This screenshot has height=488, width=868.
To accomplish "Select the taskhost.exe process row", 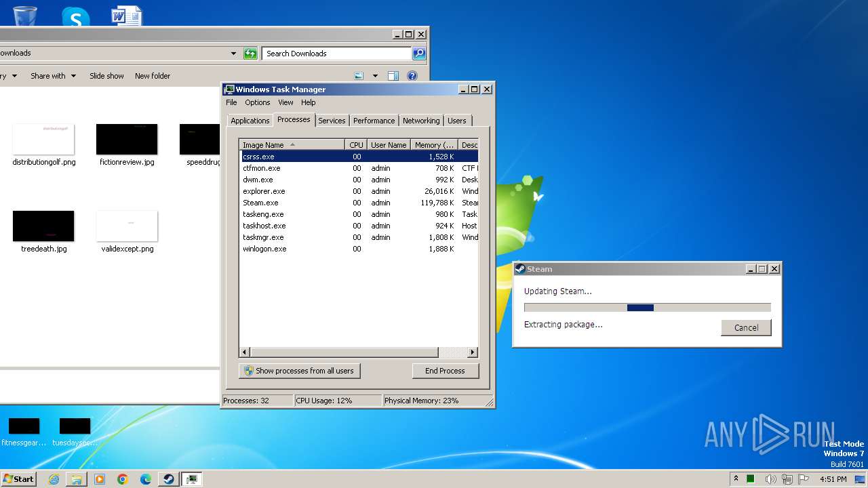I will [x=359, y=226].
